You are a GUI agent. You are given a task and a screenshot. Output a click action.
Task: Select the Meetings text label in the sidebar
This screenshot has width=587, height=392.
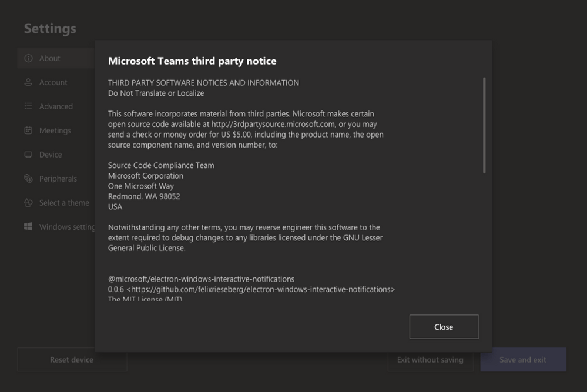pos(55,130)
